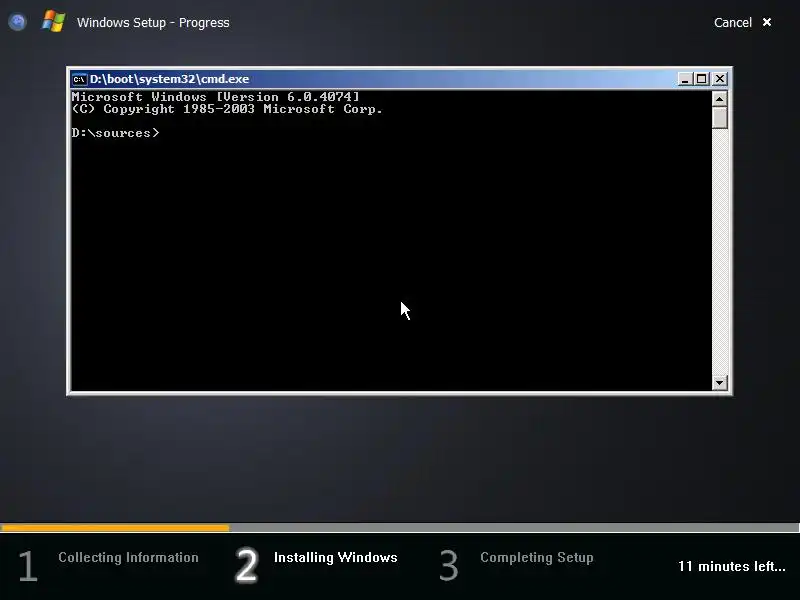This screenshot has width=800, height=600.
Task: Click the X icon next to Cancel
Action: tap(766, 22)
